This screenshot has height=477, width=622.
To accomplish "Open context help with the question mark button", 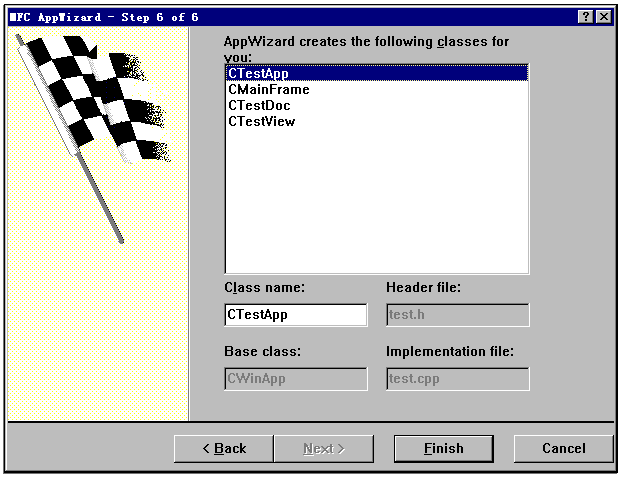I will tap(586, 17).
